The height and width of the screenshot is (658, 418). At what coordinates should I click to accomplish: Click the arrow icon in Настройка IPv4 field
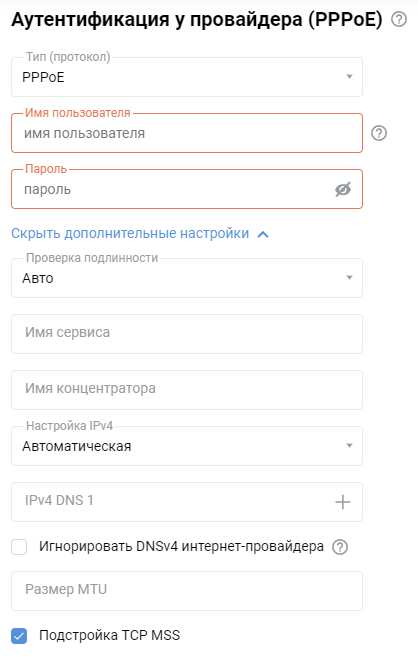[x=349, y=446]
